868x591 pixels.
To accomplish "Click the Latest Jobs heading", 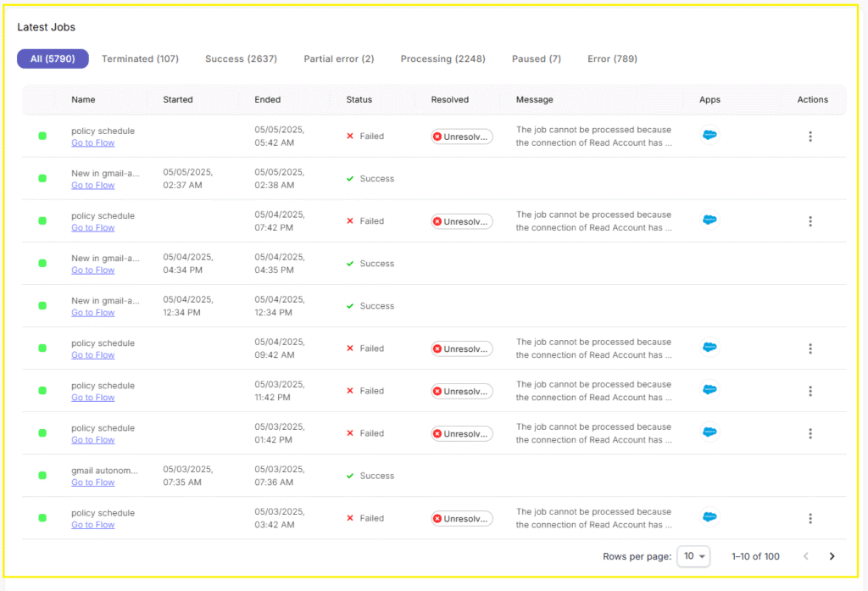I will coord(46,27).
